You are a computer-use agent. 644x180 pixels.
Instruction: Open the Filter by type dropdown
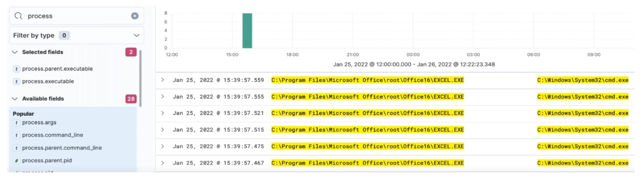136,35
